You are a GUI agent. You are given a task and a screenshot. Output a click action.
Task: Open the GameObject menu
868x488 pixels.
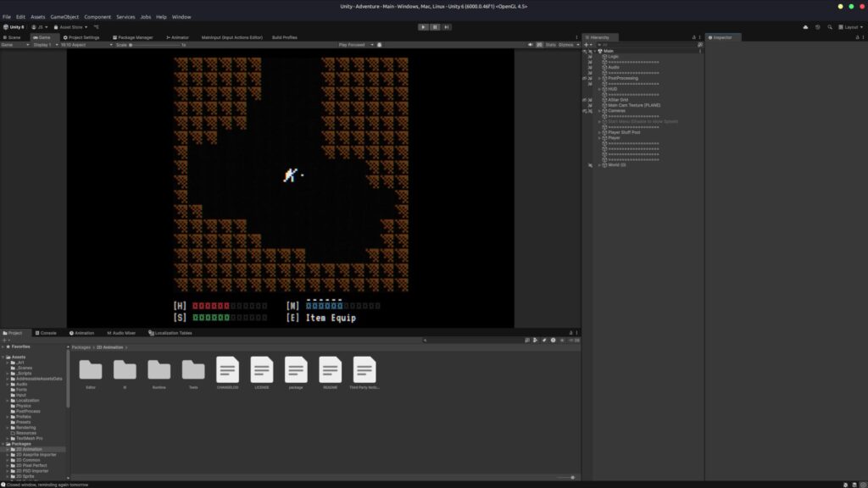pyautogui.click(x=64, y=17)
